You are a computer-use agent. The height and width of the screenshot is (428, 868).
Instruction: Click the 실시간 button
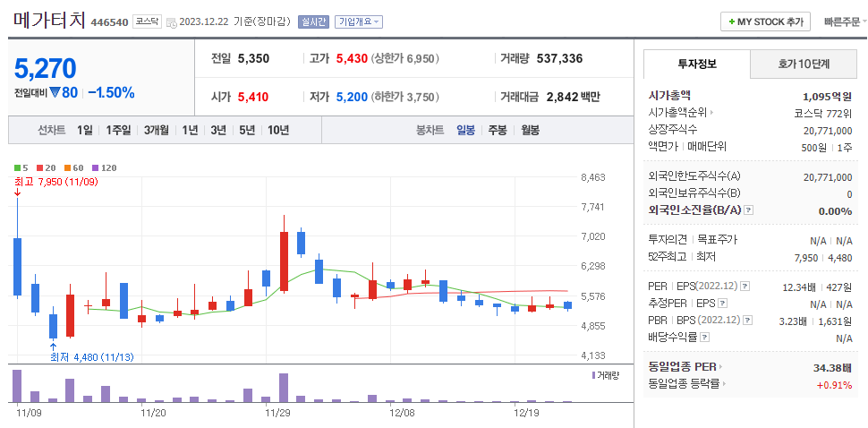(313, 22)
